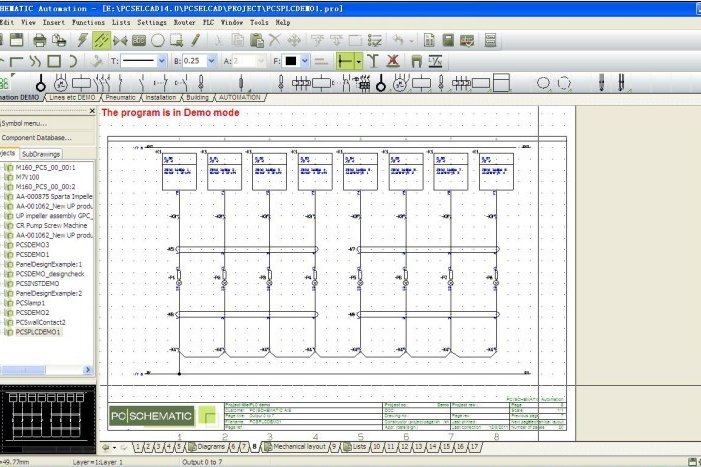This screenshot has height=467, width=701.
Task: Click the Print icon
Action: (x=40, y=40)
